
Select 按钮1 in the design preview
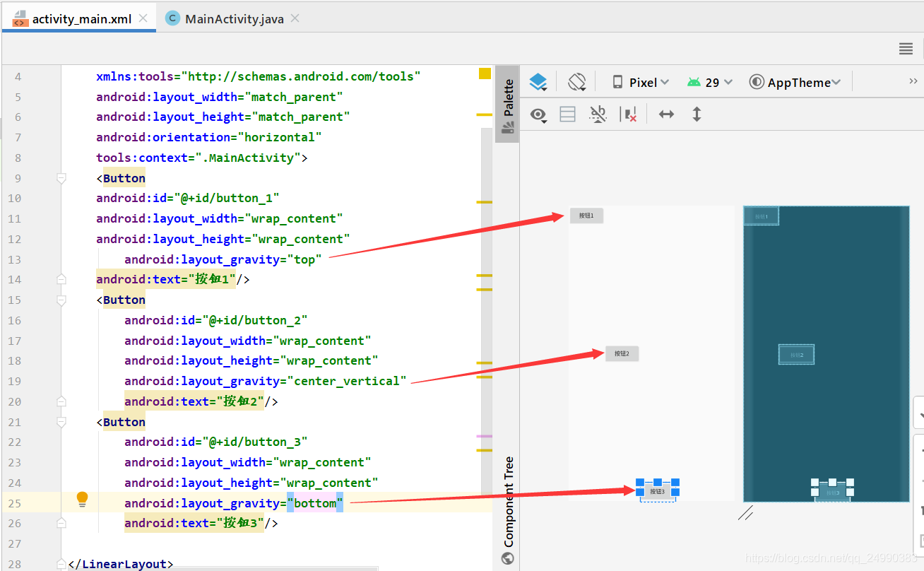coord(586,216)
